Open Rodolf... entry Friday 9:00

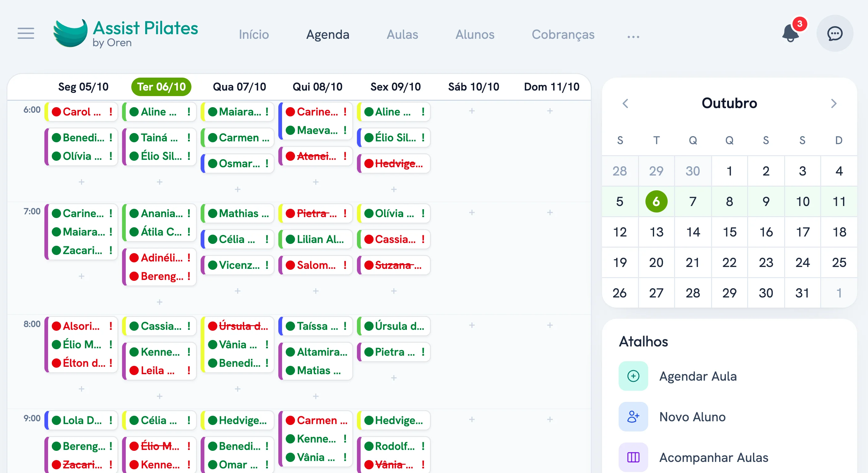pyautogui.click(x=394, y=446)
